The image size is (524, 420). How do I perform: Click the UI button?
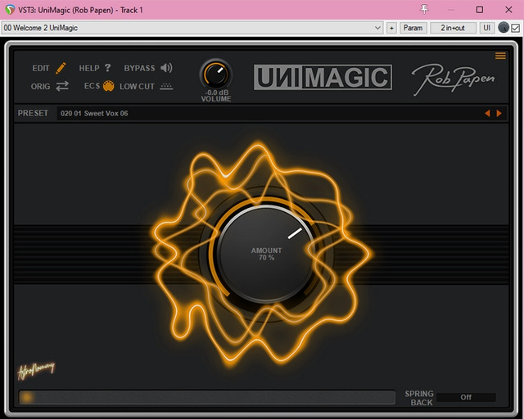(487, 28)
